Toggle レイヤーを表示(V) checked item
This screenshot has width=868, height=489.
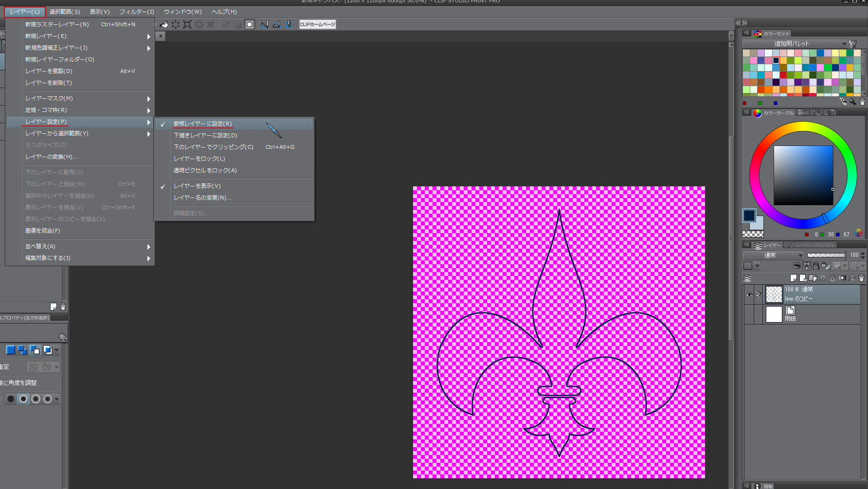(x=197, y=186)
